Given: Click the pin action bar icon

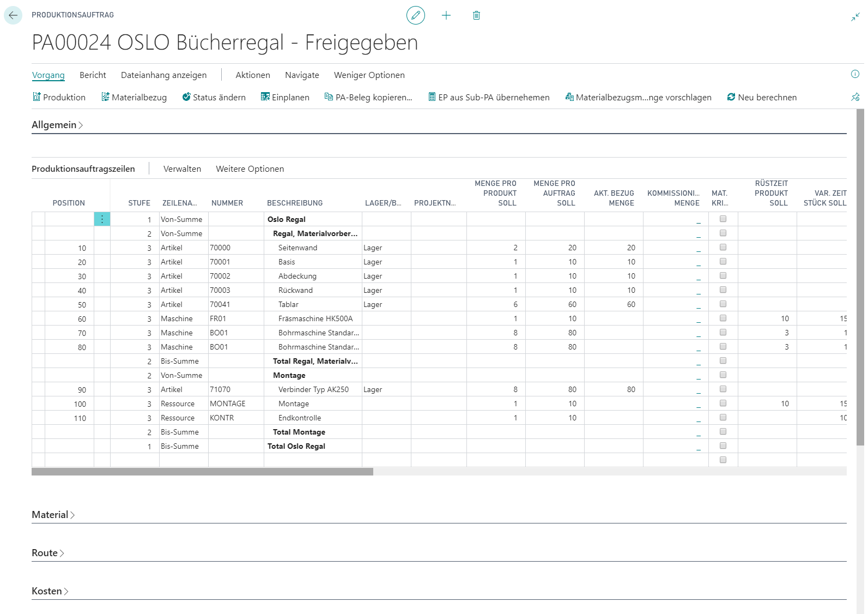Looking at the screenshot, I should (x=855, y=97).
